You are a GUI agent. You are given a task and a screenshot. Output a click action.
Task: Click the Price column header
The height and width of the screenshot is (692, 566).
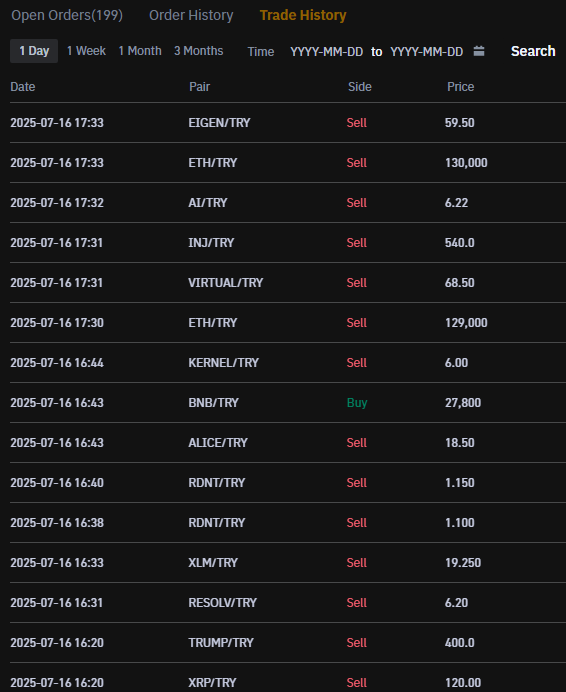(460, 86)
